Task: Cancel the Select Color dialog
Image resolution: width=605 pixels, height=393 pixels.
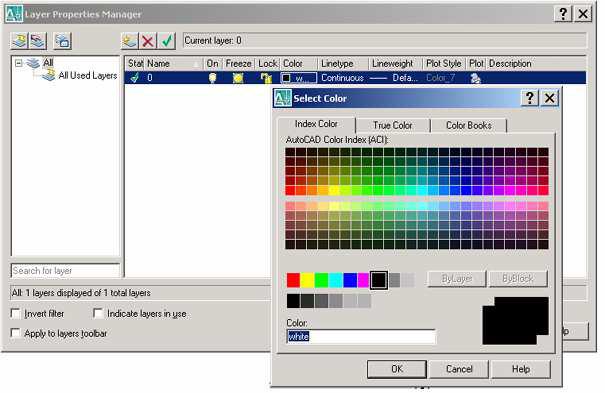Action: pyautogui.click(x=459, y=369)
